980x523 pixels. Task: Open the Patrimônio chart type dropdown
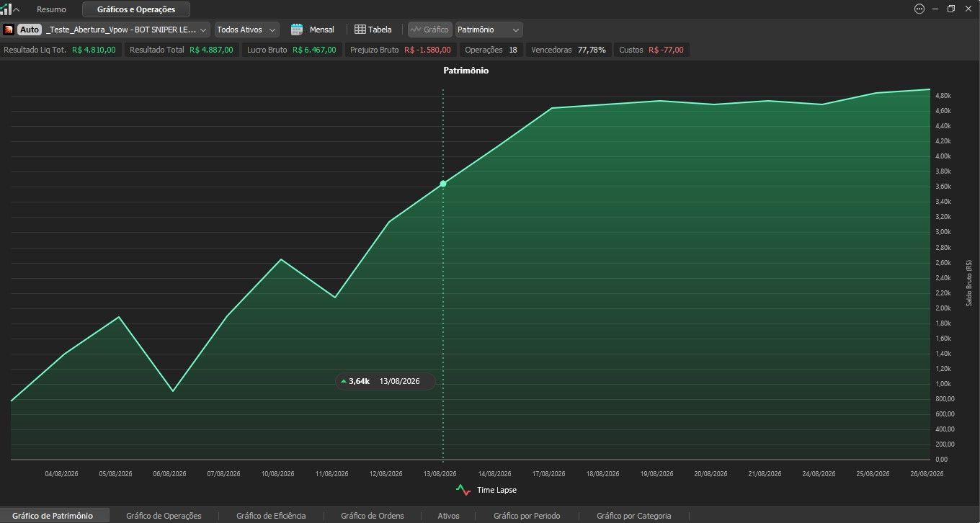point(489,30)
